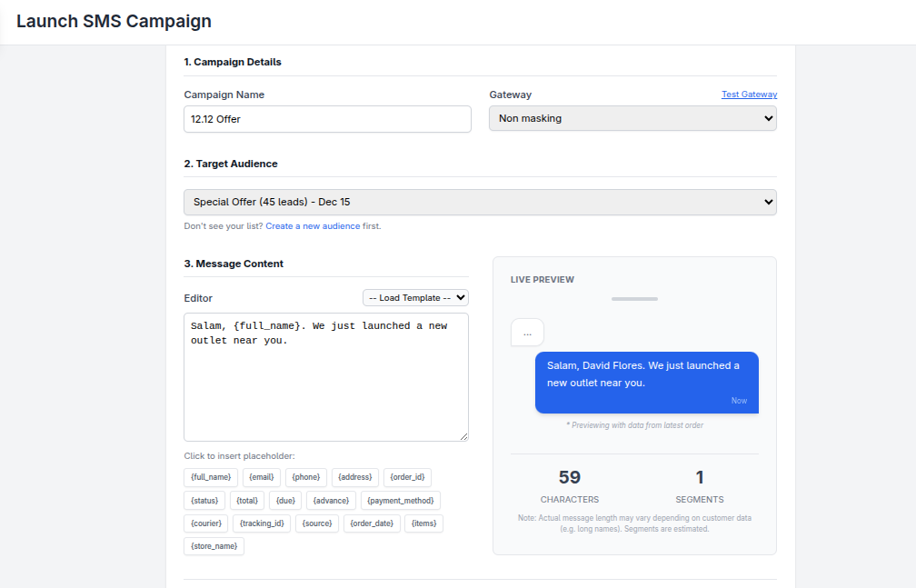The height and width of the screenshot is (588, 916).
Task: Insert the {email} placeholder
Action: (x=262, y=477)
